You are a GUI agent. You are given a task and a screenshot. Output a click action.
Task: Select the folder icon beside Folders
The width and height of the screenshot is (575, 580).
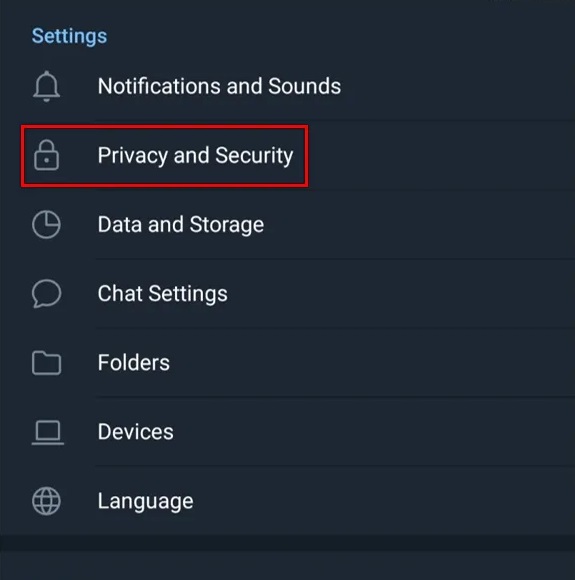pos(46,363)
